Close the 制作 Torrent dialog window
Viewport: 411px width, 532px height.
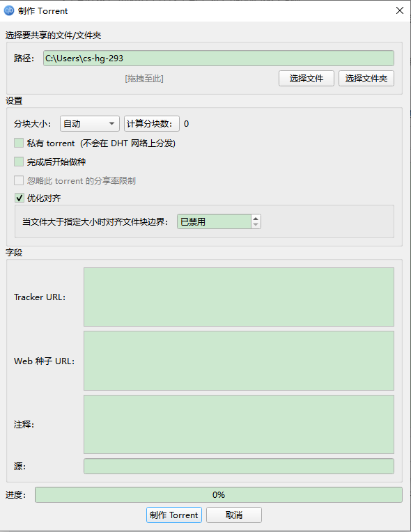(x=399, y=10)
